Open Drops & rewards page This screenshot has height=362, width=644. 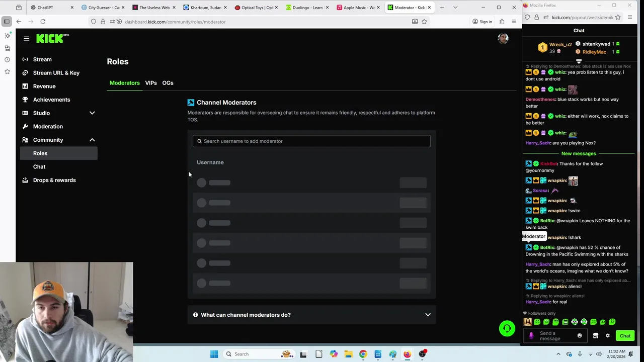pyautogui.click(x=54, y=180)
